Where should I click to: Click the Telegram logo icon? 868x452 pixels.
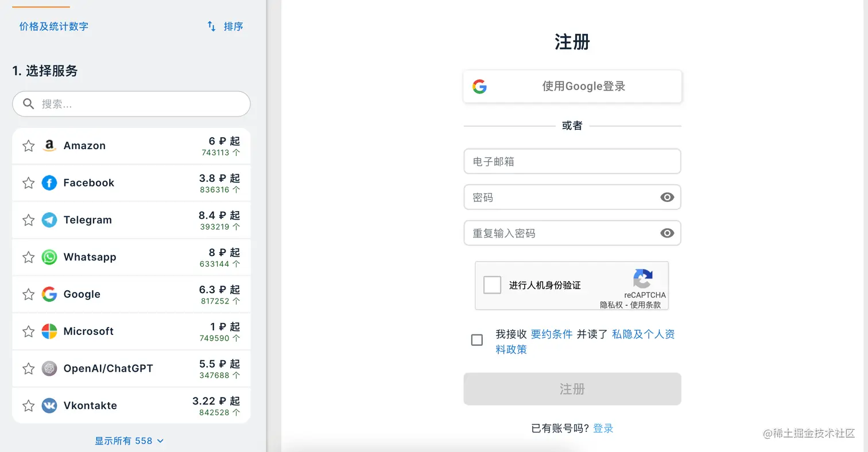tap(49, 220)
